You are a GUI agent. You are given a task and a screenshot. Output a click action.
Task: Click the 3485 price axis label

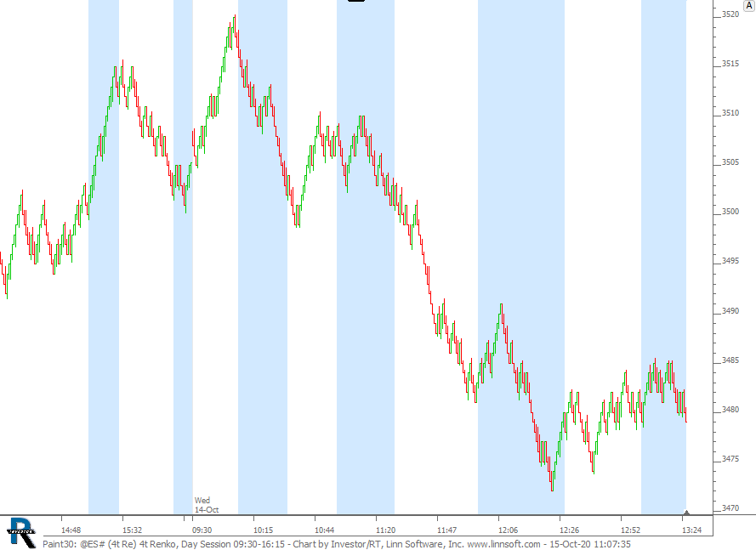pos(730,360)
